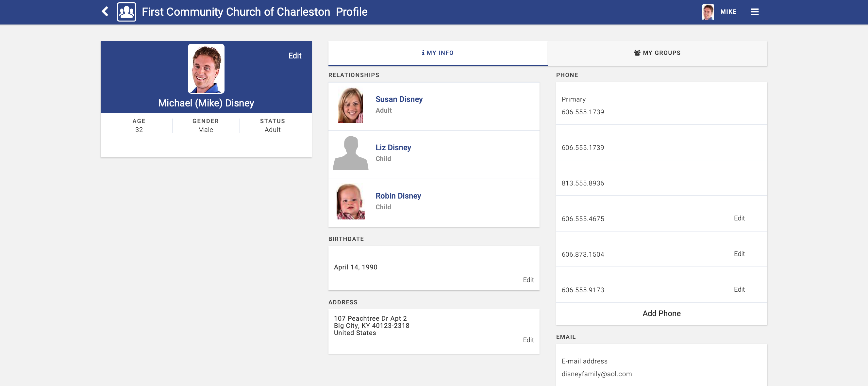The height and width of the screenshot is (386, 868).
Task: Click Mike's avatar in top bar
Action: (708, 12)
